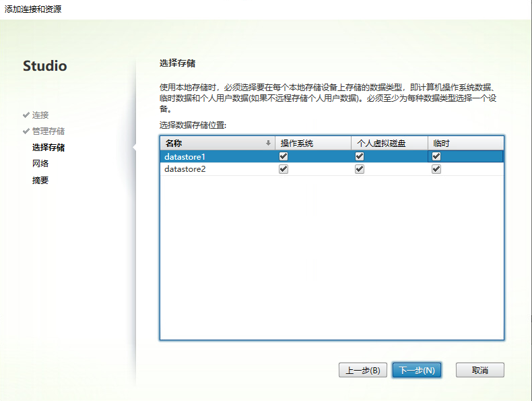Toggle datastore1 临时 checkbox
The width and height of the screenshot is (532, 401).
point(436,156)
